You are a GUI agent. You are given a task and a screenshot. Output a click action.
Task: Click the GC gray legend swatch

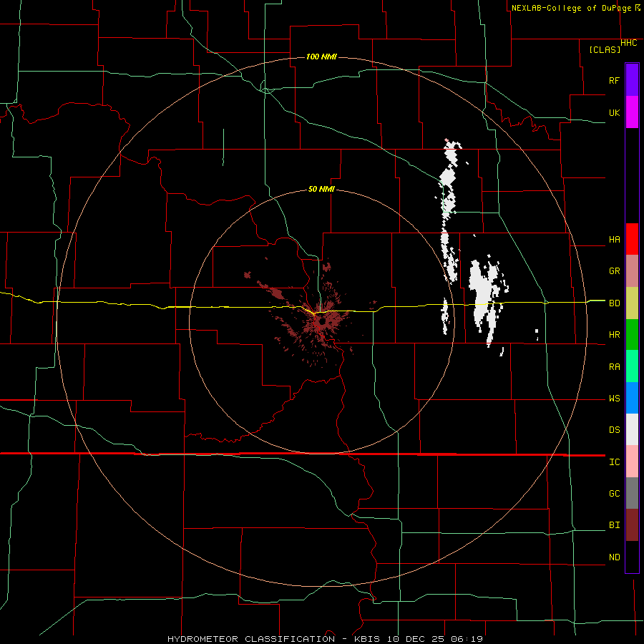click(x=632, y=493)
